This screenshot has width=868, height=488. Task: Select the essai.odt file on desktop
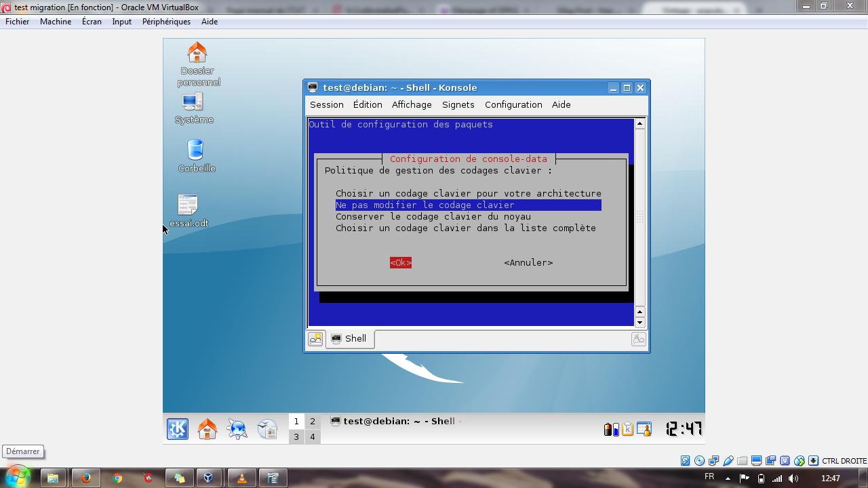(188, 205)
